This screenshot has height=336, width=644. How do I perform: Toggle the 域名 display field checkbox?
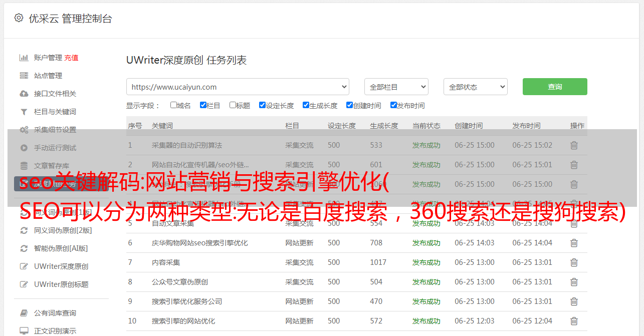pyautogui.click(x=173, y=105)
